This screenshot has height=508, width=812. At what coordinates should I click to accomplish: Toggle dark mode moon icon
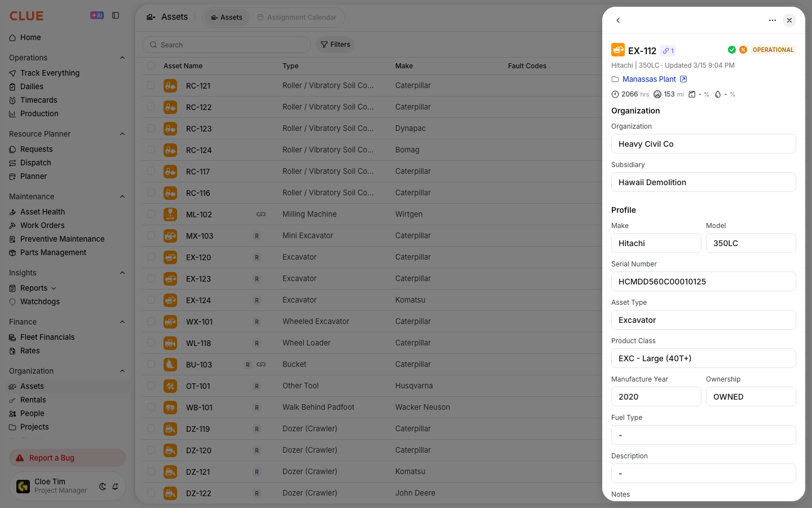pos(103,487)
